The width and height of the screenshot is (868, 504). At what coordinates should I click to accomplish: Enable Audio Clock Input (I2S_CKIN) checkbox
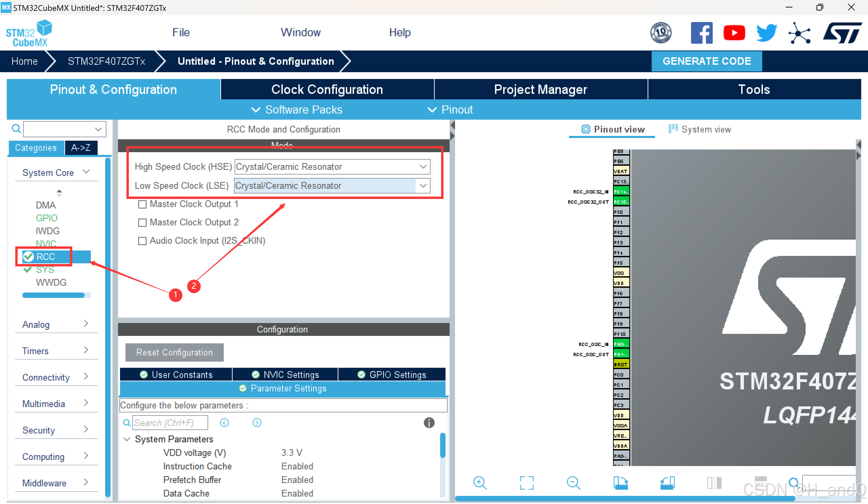click(x=142, y=241)
